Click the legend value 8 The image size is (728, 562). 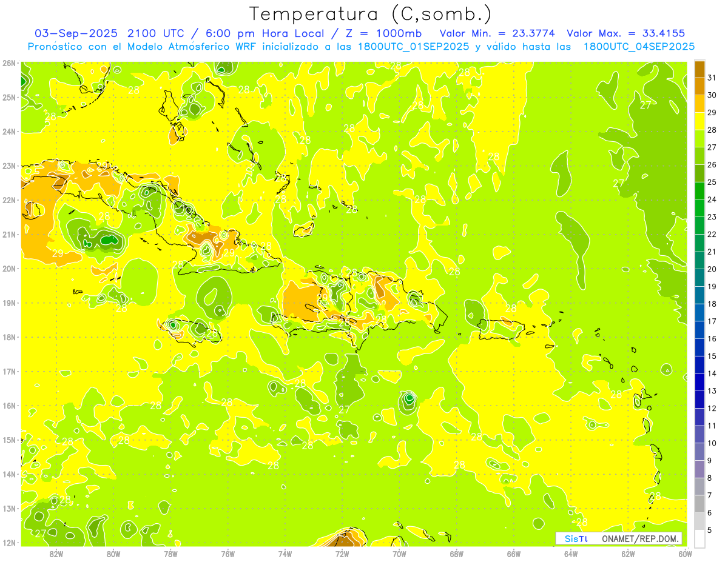pyautogui.click(x=710, y=478)
